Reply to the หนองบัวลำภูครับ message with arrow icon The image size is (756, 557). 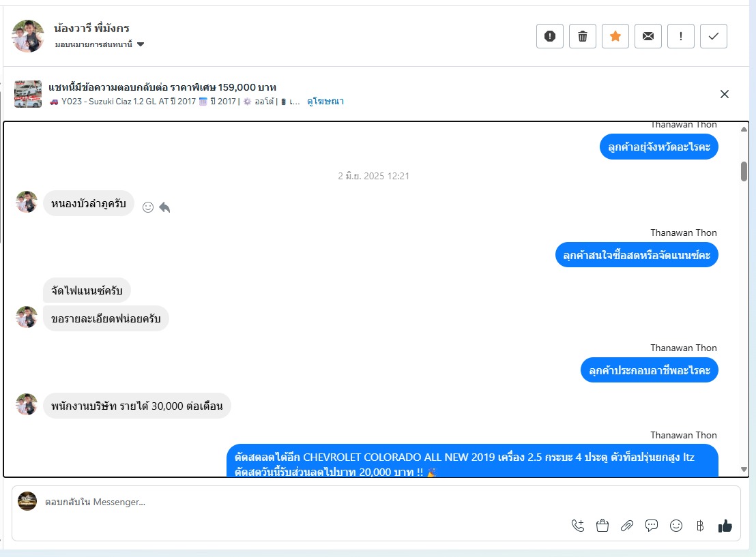tap(164, 207)
